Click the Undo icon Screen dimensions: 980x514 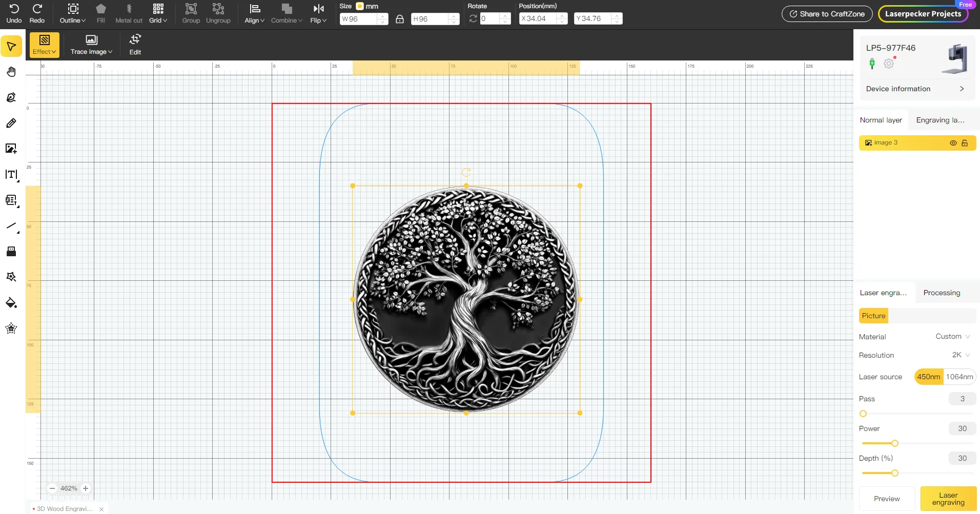tap(14, 9)
